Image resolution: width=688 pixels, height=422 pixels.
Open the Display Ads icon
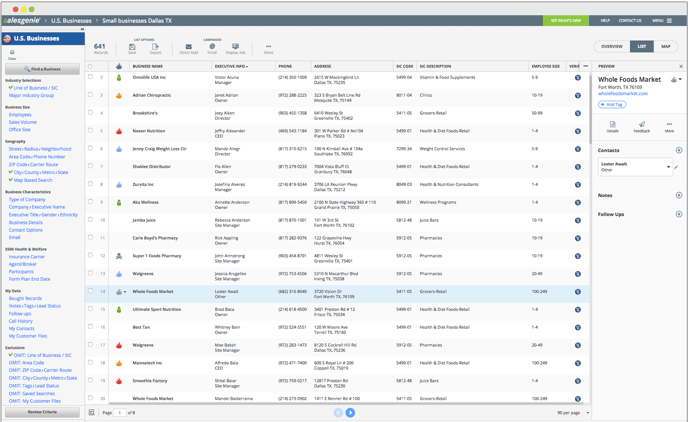click(236, 46)
